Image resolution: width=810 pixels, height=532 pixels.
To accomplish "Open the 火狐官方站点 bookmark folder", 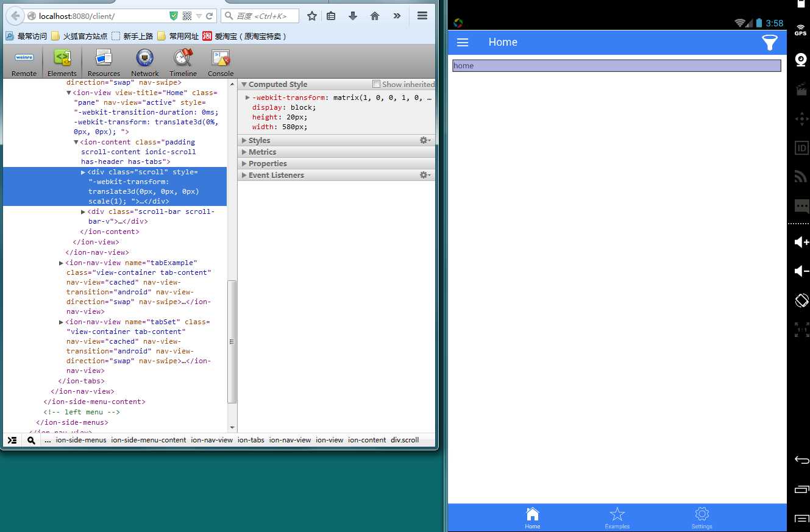I will (79, 37).
